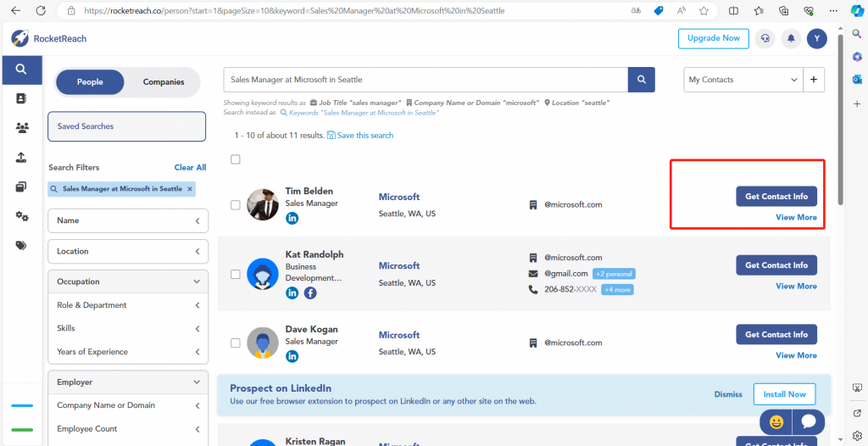The height and width of the screenshot is (446, 868).
Task: Get Contact Info for Dave Kogan
Action: (x=776, y=334)
